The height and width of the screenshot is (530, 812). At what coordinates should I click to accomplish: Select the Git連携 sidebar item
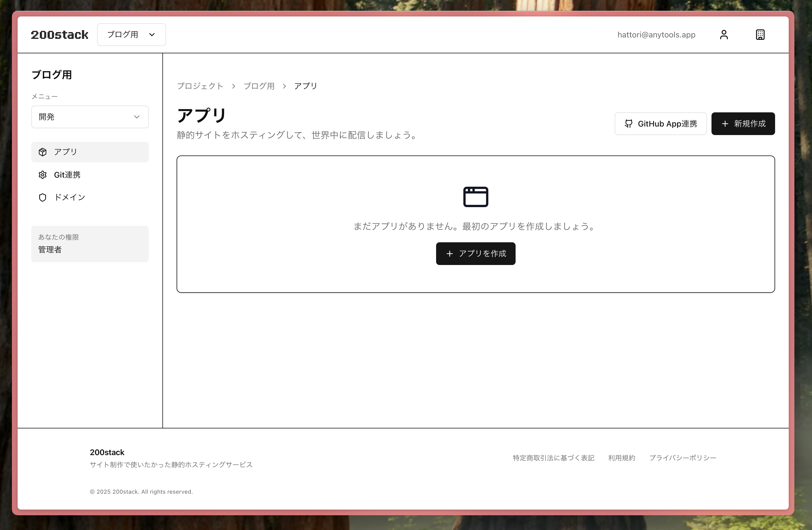coord(67,175)
